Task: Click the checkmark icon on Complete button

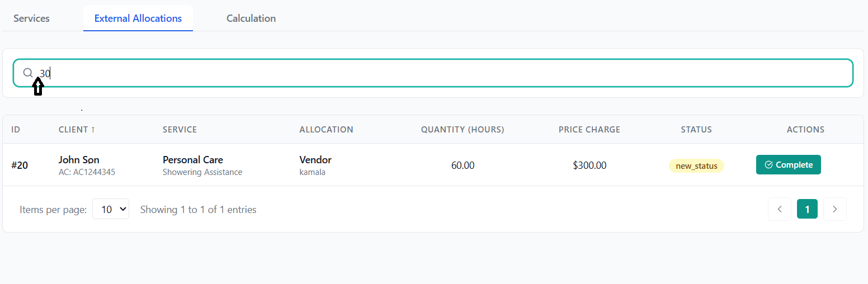Action: pos(768,165)
